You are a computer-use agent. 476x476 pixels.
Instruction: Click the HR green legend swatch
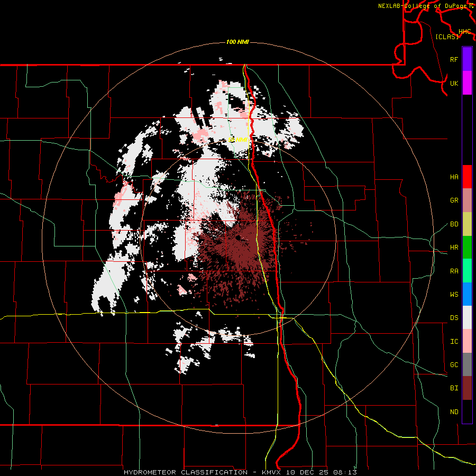click(x=467, y=248)
